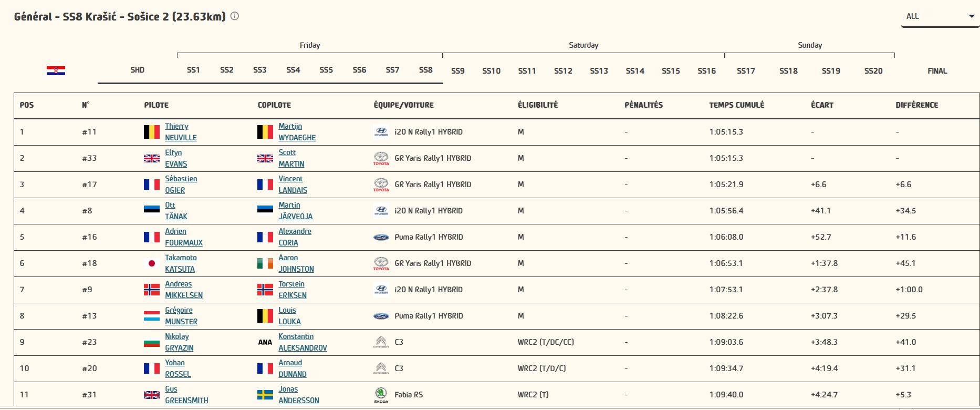980x410 pixels.
Task: Switch to the SS9 stage tab
Action: tap(458, 71)
